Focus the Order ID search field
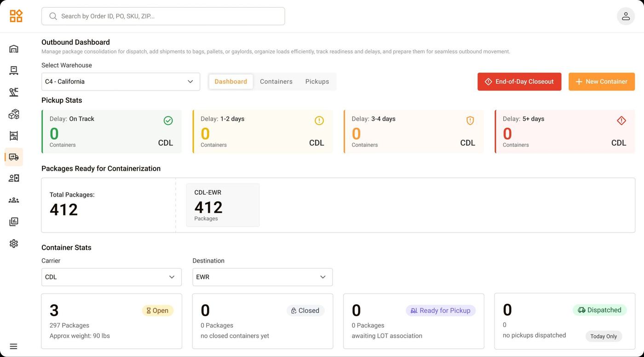This screenshot has width=644, height=357. tap(163, 16)
